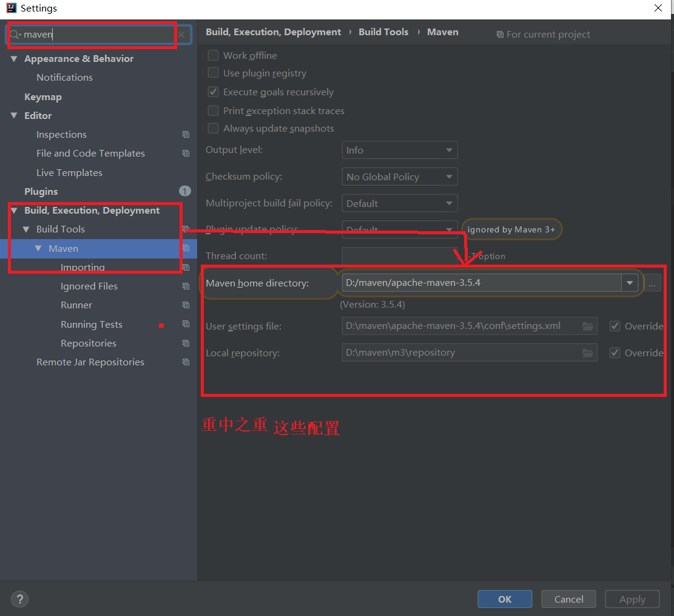Open folder picker for User settings file
Screen dimensions: 674x616
click(587, 326)
